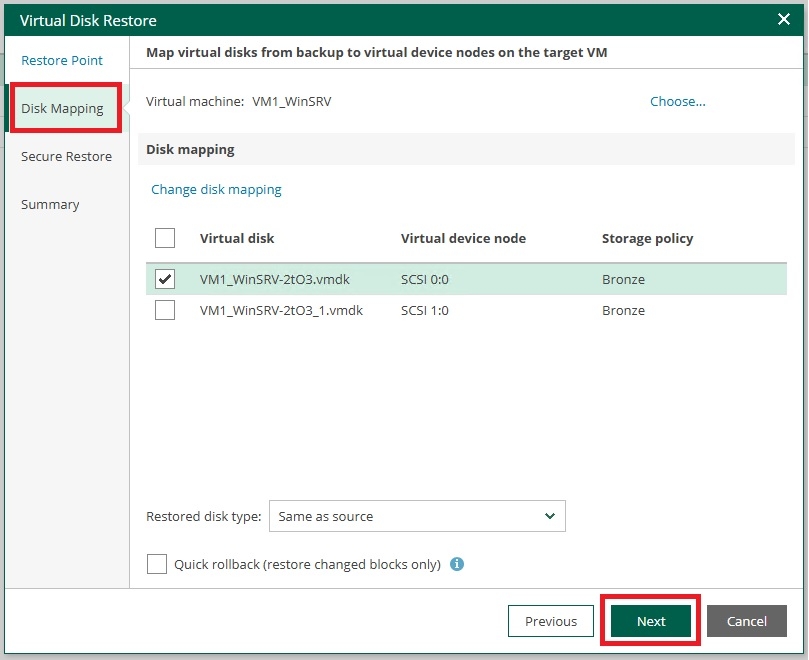Click the info icon beside Quick rollback

click(x=457, y=564)
